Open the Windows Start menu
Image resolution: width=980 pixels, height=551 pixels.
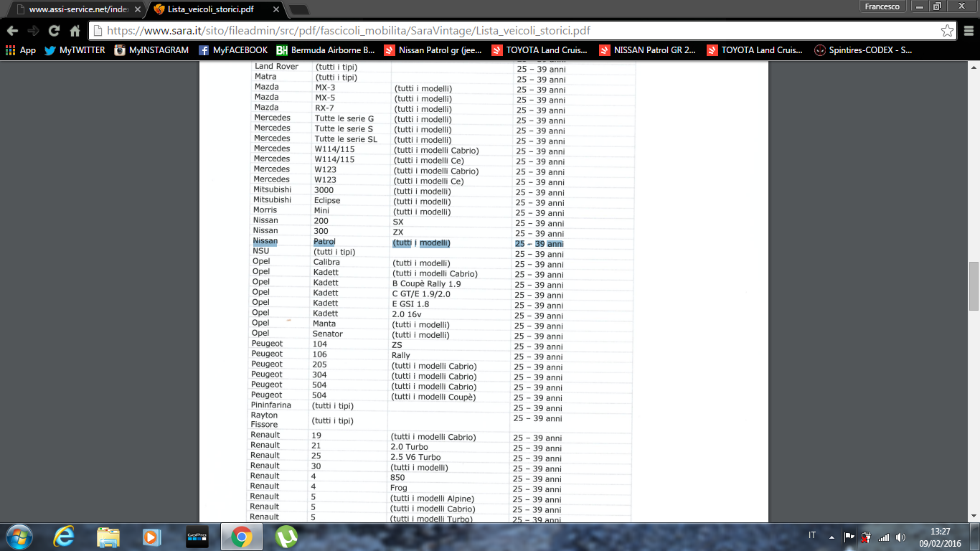pyautogui.click(x=19, y=536)
